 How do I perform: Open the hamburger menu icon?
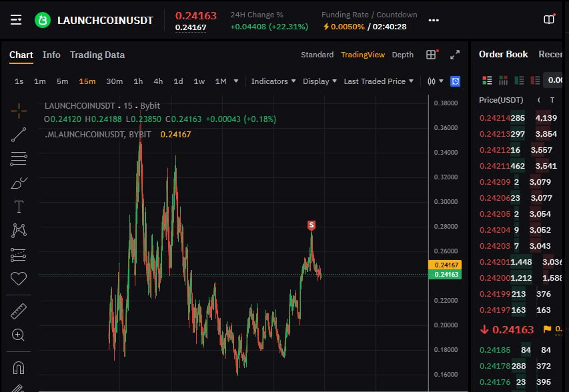(16, 20)
